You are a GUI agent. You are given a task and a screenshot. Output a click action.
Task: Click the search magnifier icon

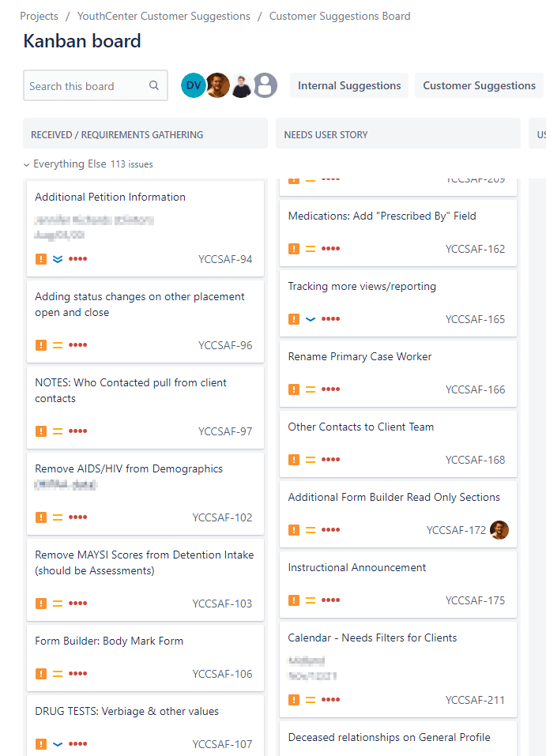pos(154,86)
